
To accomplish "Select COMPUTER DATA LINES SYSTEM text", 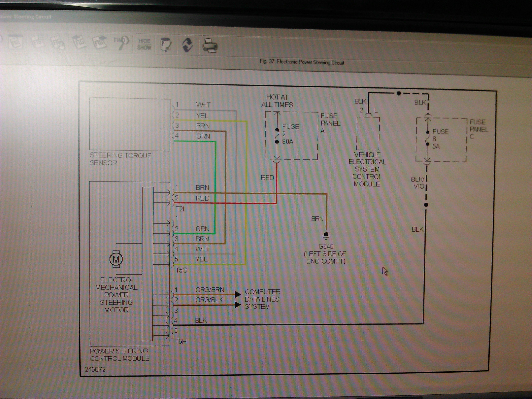I will [x=262, y=299].
